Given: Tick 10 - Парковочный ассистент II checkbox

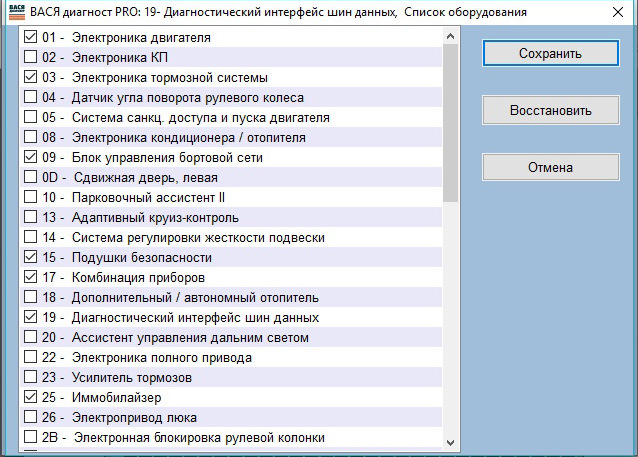Looking at the screenshot, I should tap(31, 197).
